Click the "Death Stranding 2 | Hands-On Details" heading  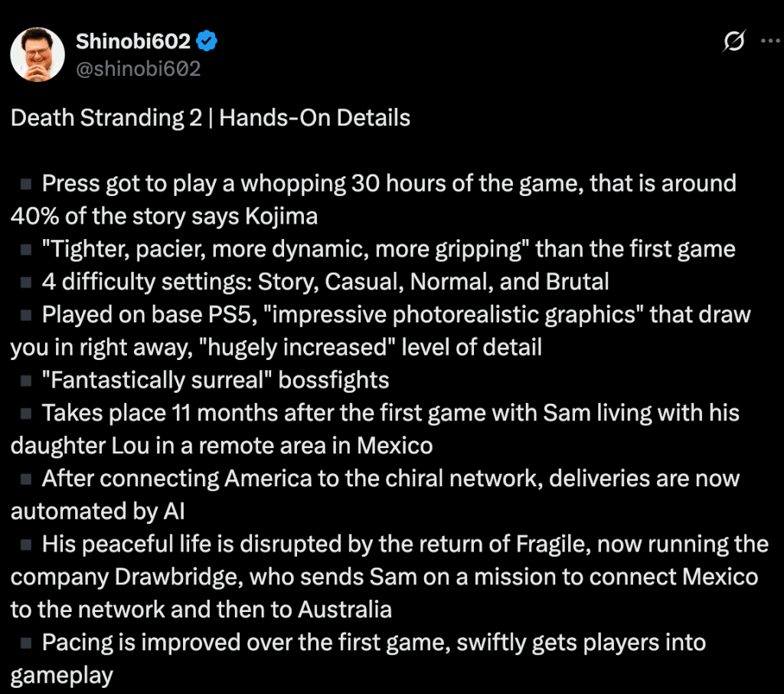coord(211,118)
